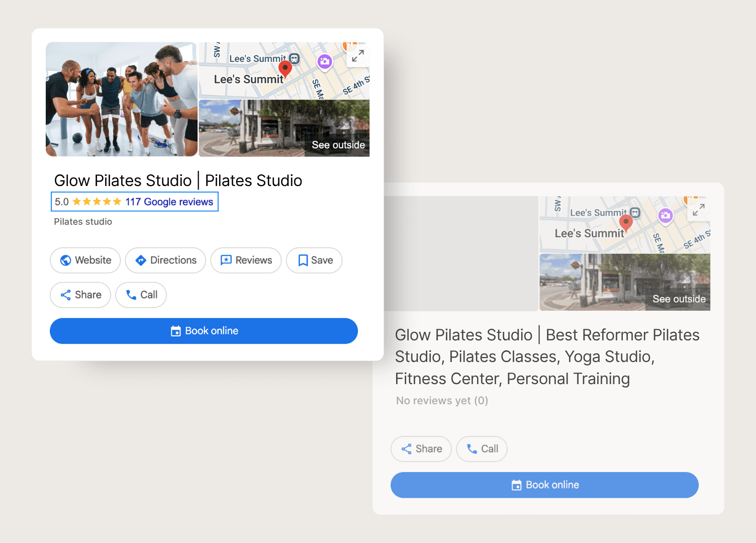Click transit station icon on back card map
This screenshot has width=756, height=543.
click(635, 213)
